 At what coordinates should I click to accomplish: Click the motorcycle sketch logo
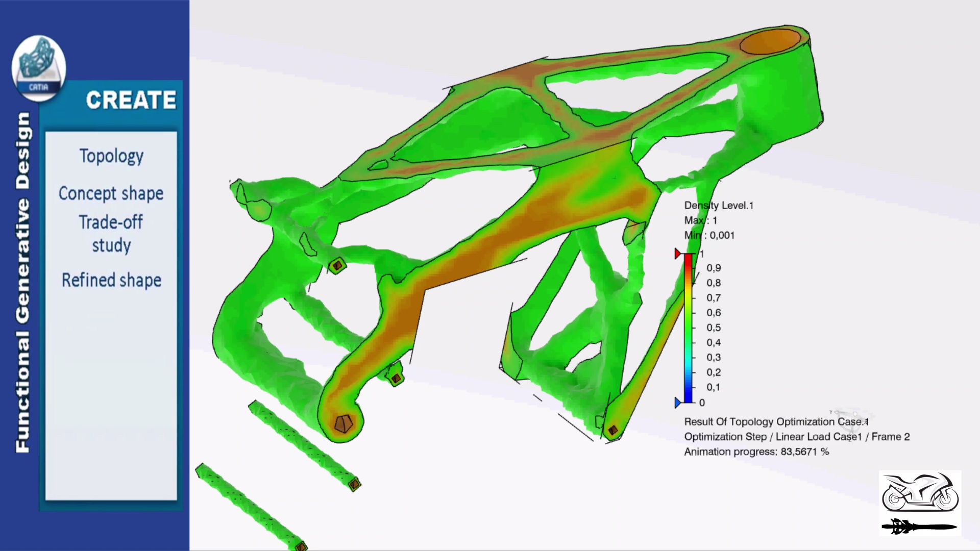coord(920,492)
